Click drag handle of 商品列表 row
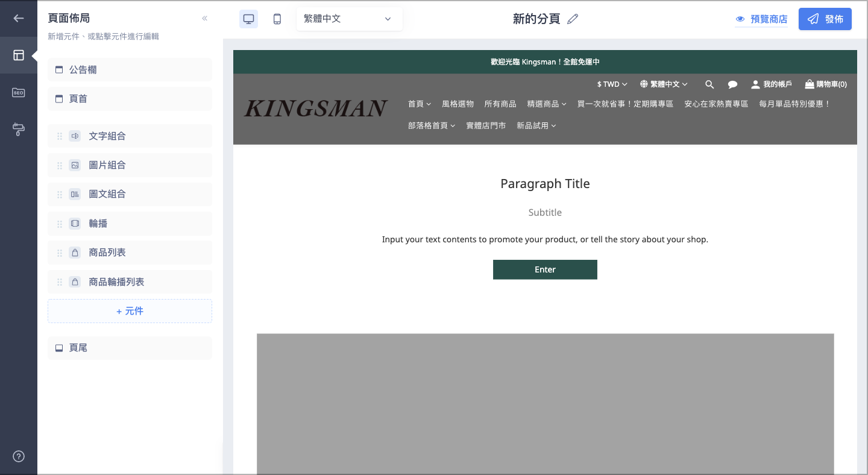The width and height of the screenshot is (868, 475). pyautogui.click(x=60, y=253)
